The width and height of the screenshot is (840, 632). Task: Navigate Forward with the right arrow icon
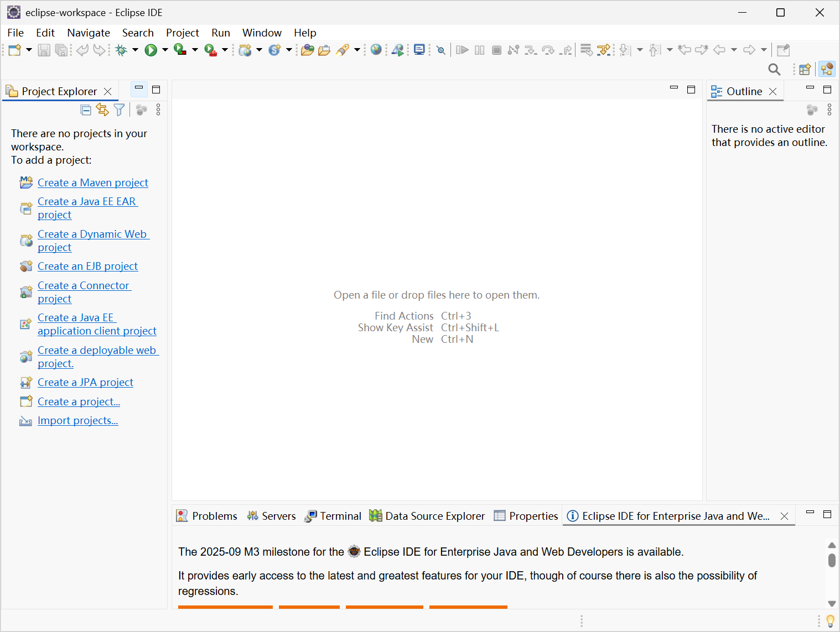pyautogui.click(x=749, y=50)
